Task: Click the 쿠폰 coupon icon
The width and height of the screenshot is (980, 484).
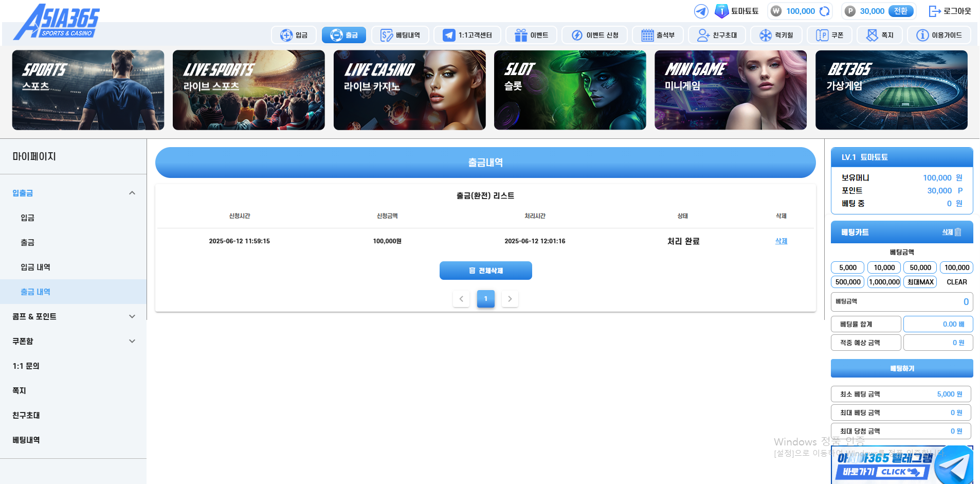Action: pos(822,35)
